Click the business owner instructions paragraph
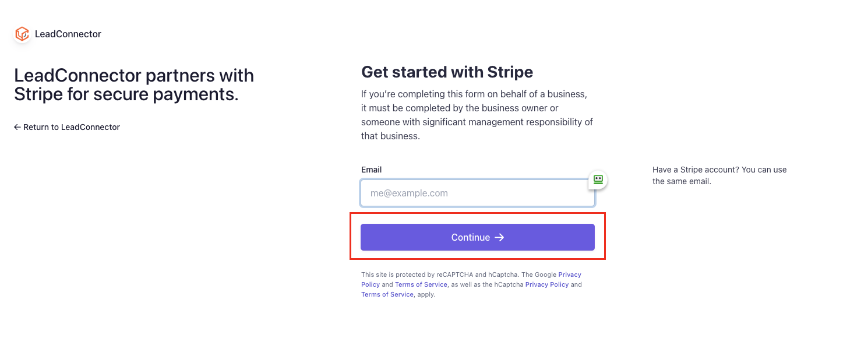This screenshot has width=868, height=338. [x=477, y=115]
